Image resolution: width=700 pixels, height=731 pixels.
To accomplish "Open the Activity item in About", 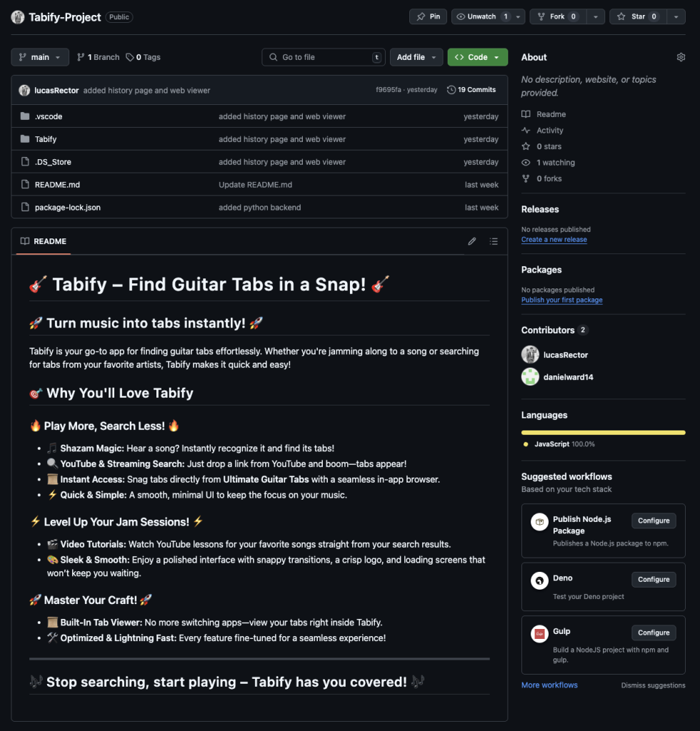I will point(549,131).
